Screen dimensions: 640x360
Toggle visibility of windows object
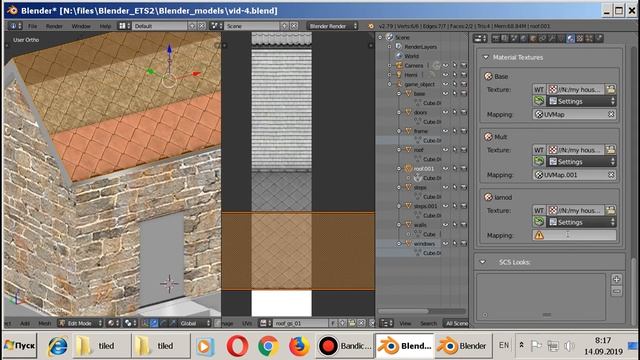coord(445,244)
